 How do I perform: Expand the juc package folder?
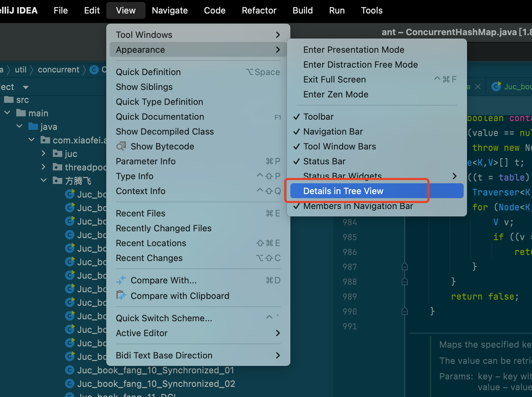tap(43, 154)
